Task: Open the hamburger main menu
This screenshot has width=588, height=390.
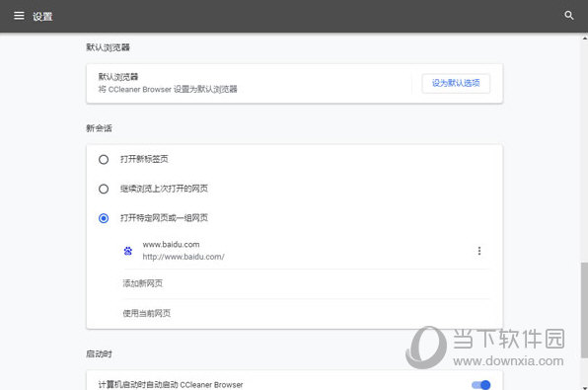Action: tap(19, 16)
